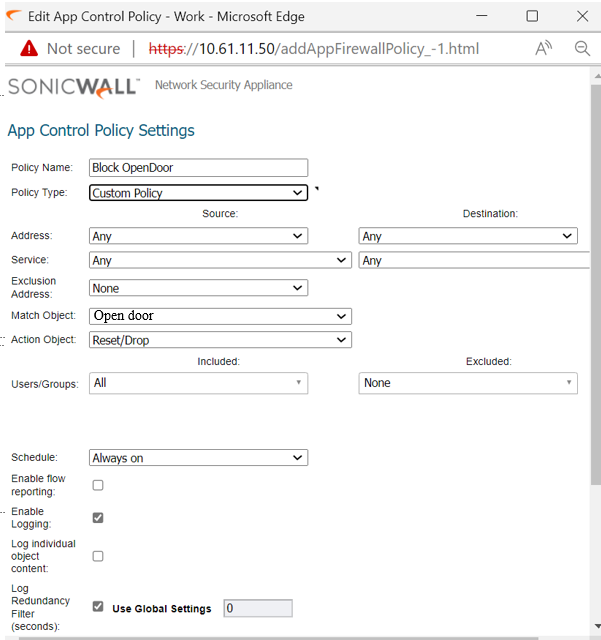Open the Source Service dropdown
The height and width of the screenshot is (640, 601).
tap(220, 260)
